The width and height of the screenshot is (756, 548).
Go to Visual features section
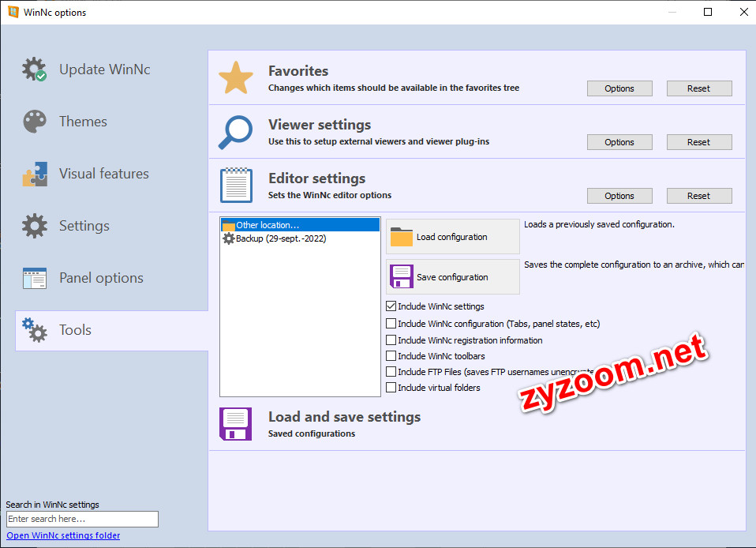[104, 174]
